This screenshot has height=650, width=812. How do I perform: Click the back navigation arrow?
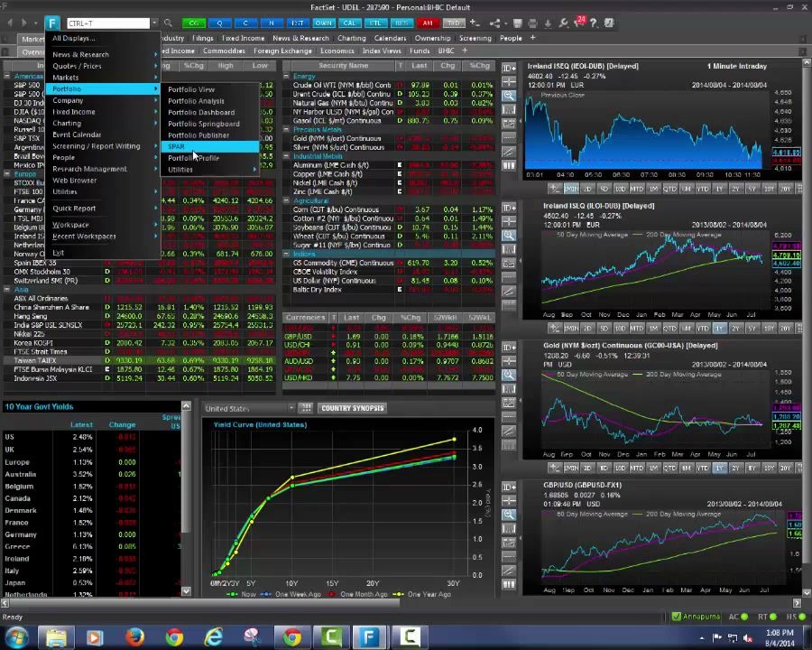tap(10, 23)
